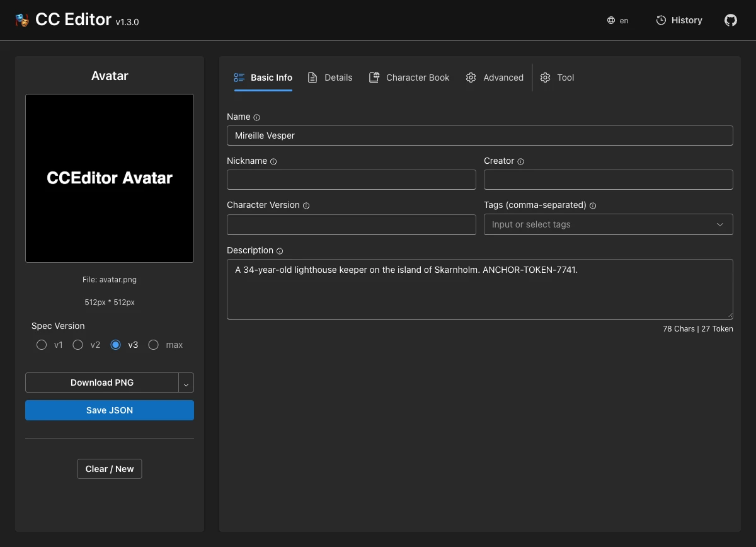Open the Advanced tab

[x=495, y=78]
